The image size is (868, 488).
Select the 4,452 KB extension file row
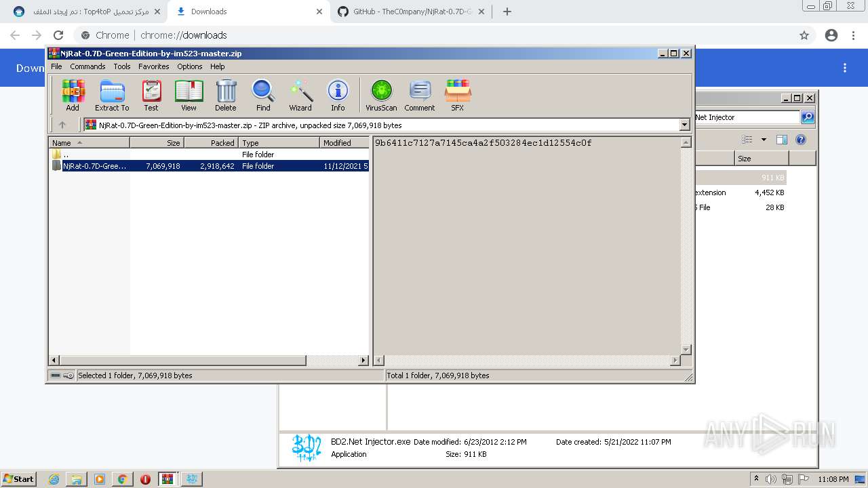pos(741,192)
